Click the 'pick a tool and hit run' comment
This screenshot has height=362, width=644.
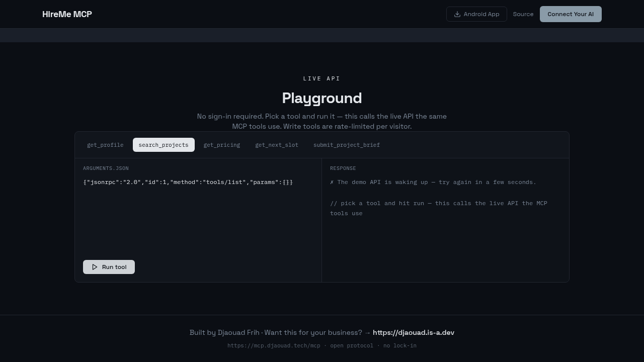point(439,208)
